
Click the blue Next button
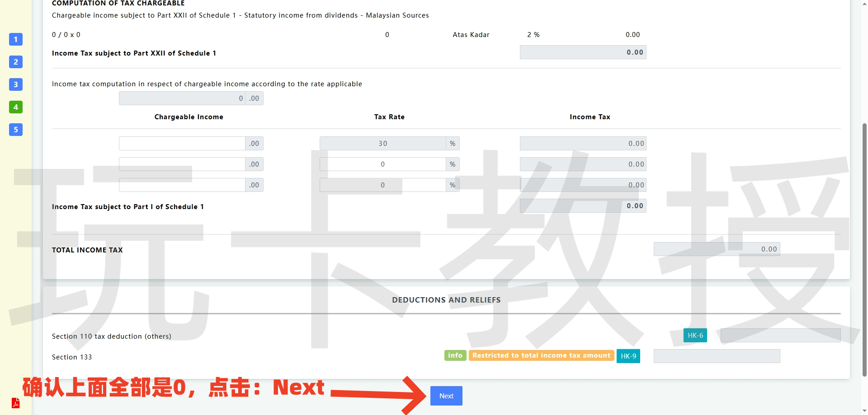point(446,396)
